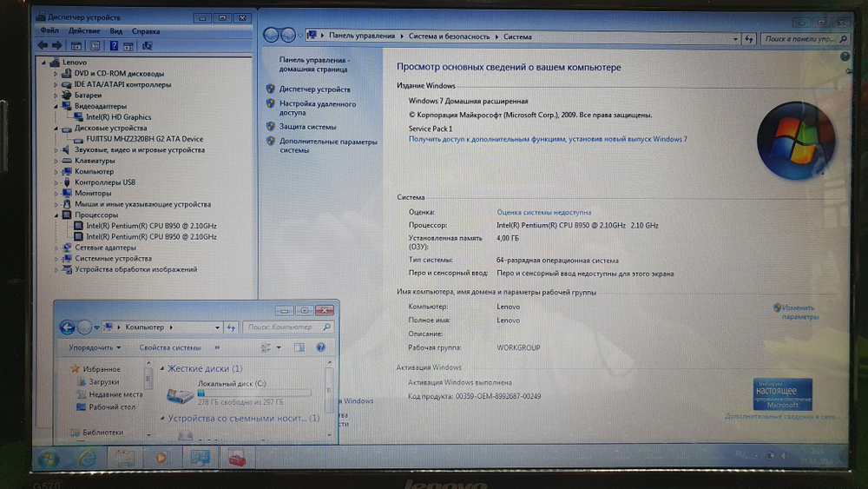Open Настройка удаленного доступа link
868x489 pixels.
(x=318, y=108)
